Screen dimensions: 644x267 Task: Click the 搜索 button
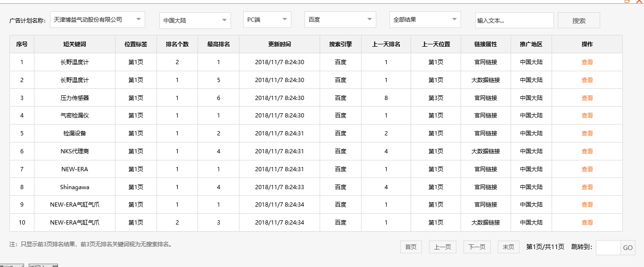point(579,20)
